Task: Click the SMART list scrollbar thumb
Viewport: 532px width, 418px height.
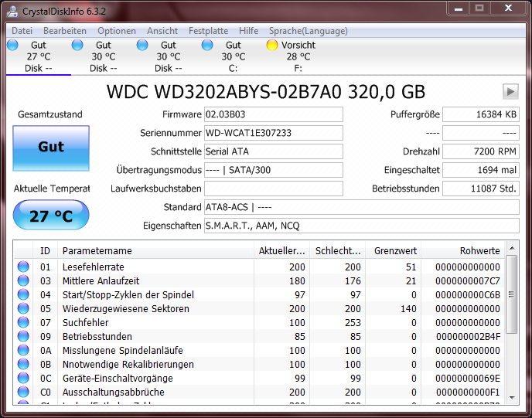Action: (512, 294)
